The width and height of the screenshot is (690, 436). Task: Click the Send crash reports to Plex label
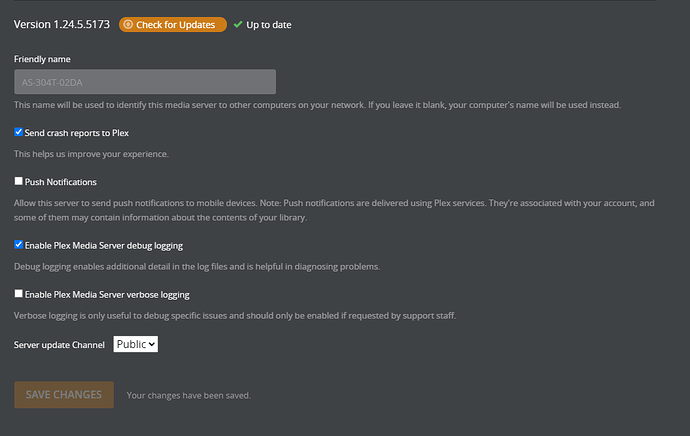tap(77, 132)
